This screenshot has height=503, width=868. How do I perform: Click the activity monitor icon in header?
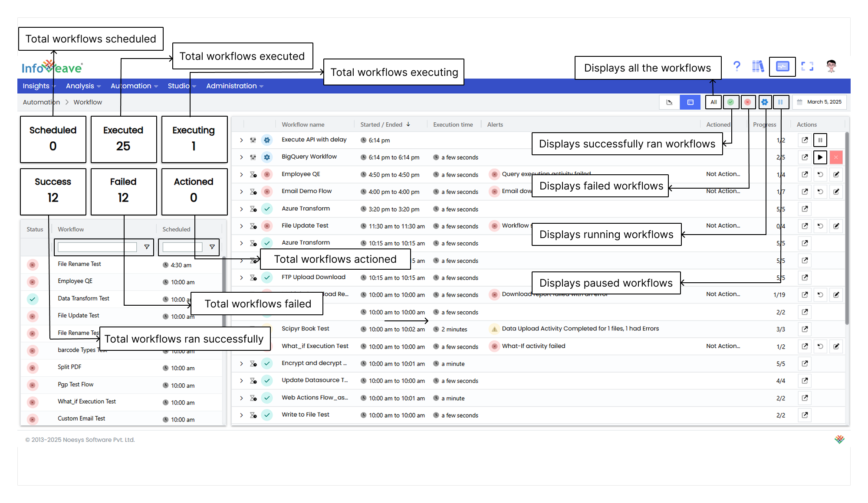tap(783, 66)
